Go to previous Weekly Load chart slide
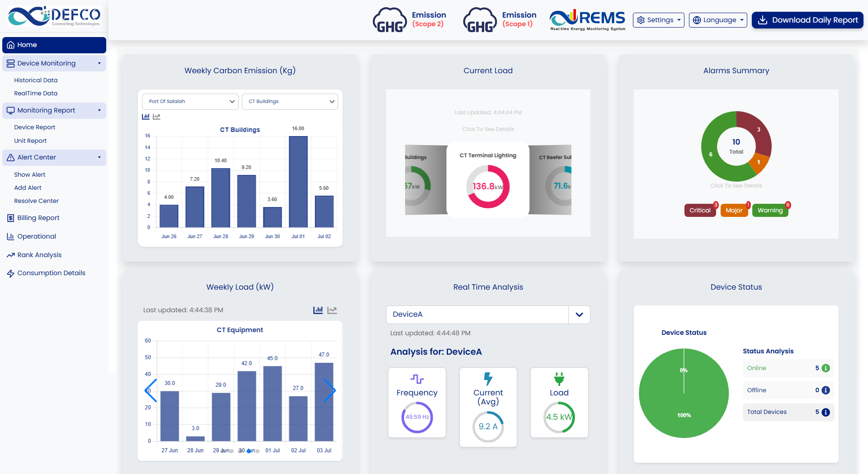This screenshot has height=474, width=868. (151, 390)
